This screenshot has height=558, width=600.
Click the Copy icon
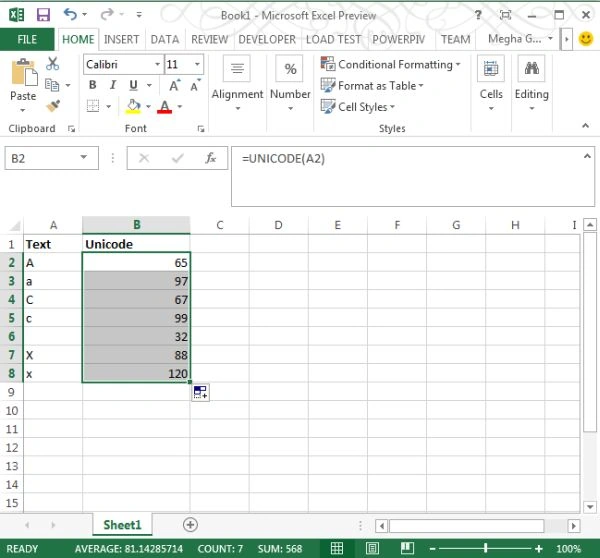click(52, 85)
